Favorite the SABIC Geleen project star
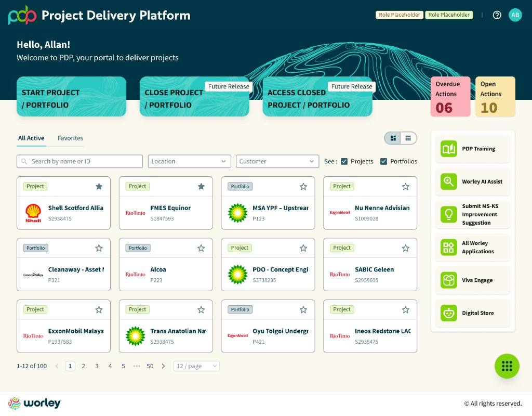Screen dimensions: 532x416 point(405,248)
